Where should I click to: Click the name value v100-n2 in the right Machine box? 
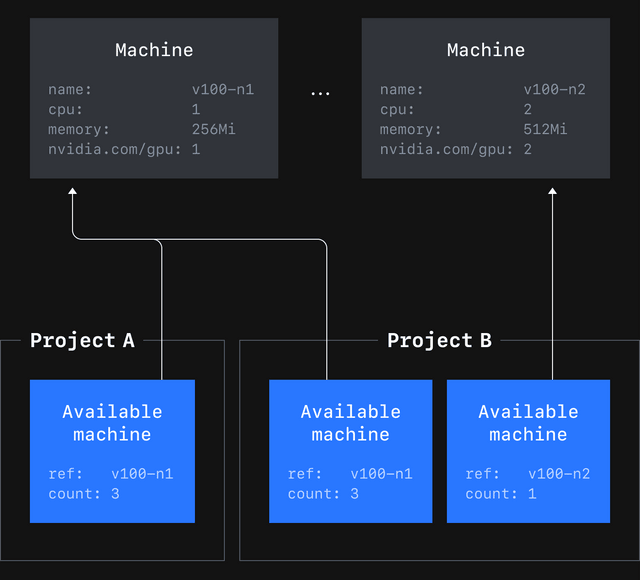pos(554,90)
